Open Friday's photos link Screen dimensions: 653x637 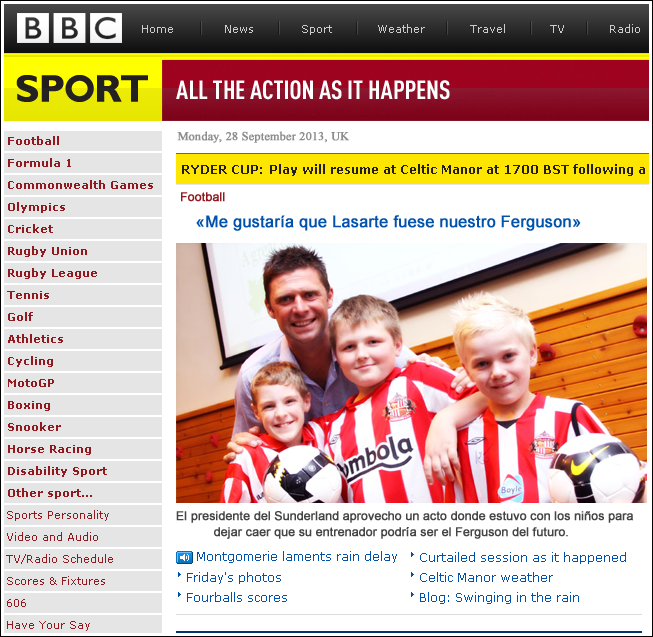234,577
